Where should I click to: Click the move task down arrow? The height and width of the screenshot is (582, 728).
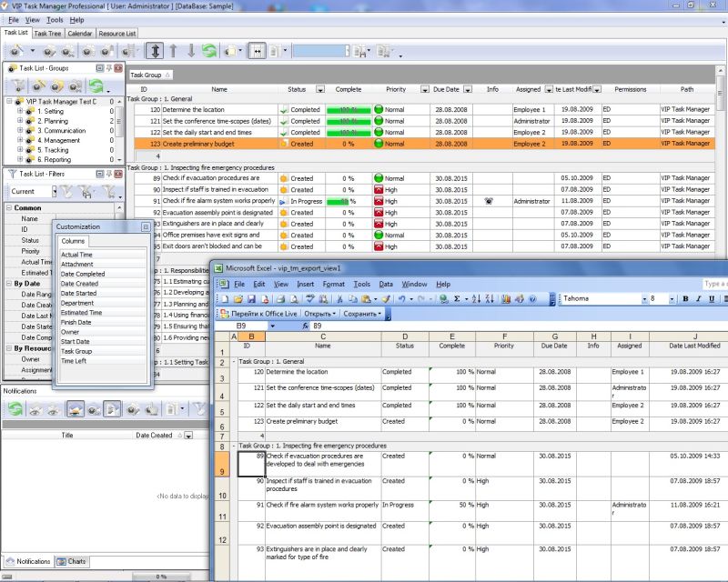click(191, 51)
